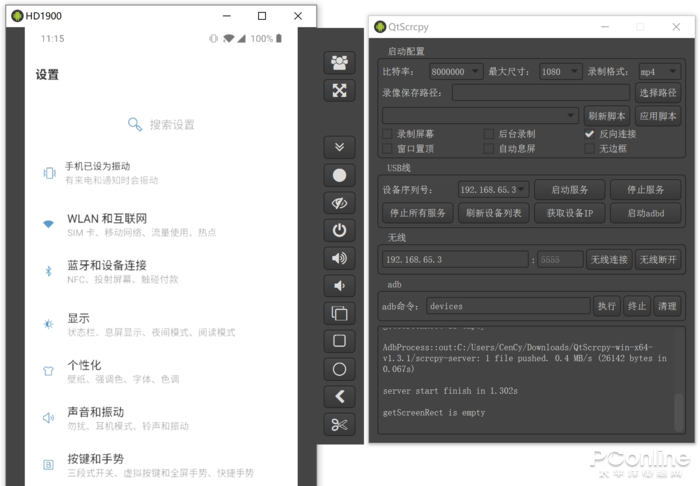Viewport: 700px width, 486px height.
Task: Open WLAN 和互联网 settings item
Action: [107, 219]
